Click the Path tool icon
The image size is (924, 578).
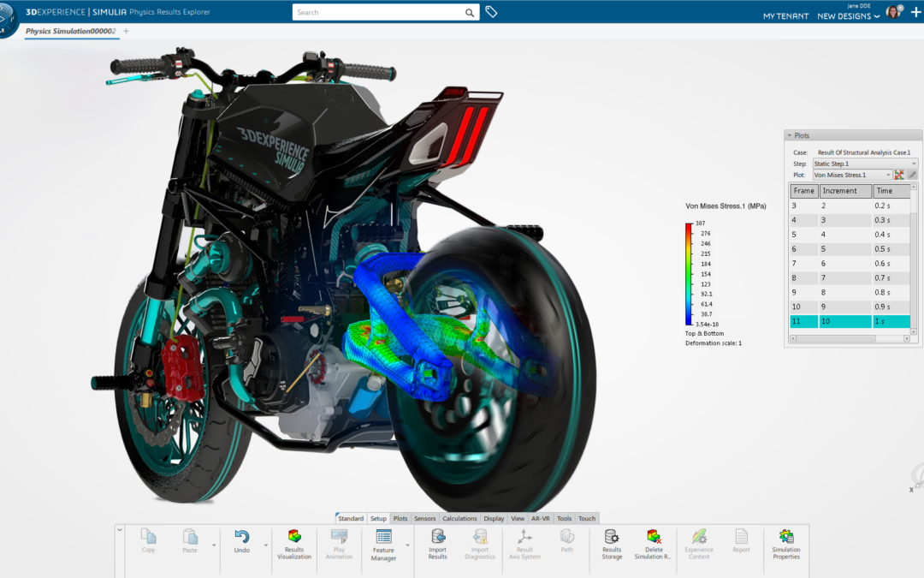click(x=567, y=536)
